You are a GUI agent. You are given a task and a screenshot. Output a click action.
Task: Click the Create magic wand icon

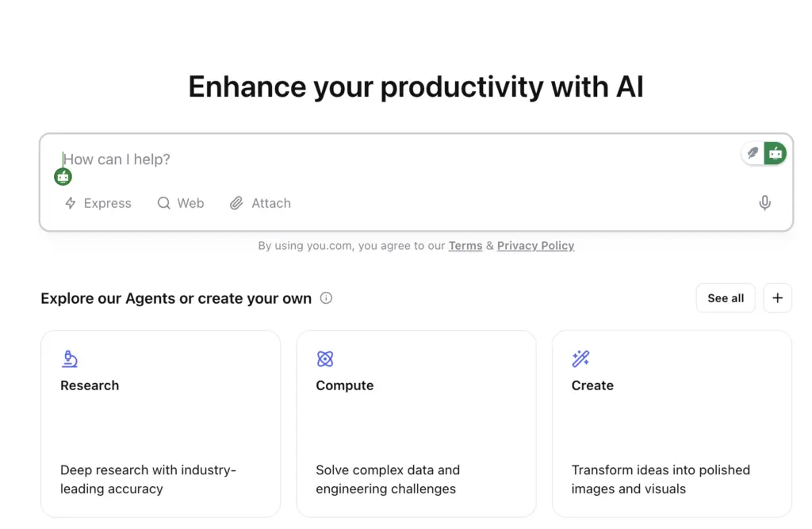pyautogui.click(x=580, y=359)
